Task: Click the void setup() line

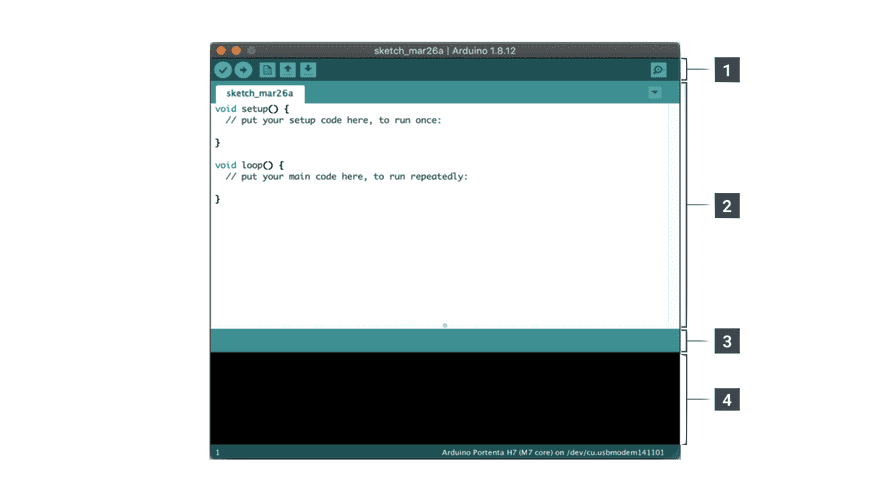Action: pos(252,108)
